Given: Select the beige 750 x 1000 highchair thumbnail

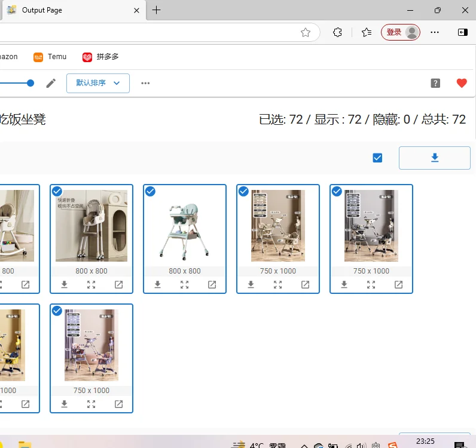Looking at the screenshot, I should point(278,226).
